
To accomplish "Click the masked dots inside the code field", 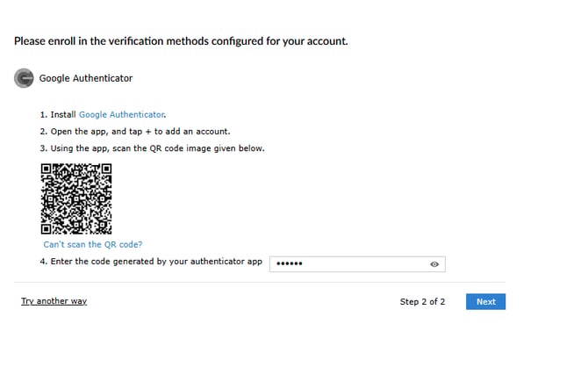I will click(289, 263).
